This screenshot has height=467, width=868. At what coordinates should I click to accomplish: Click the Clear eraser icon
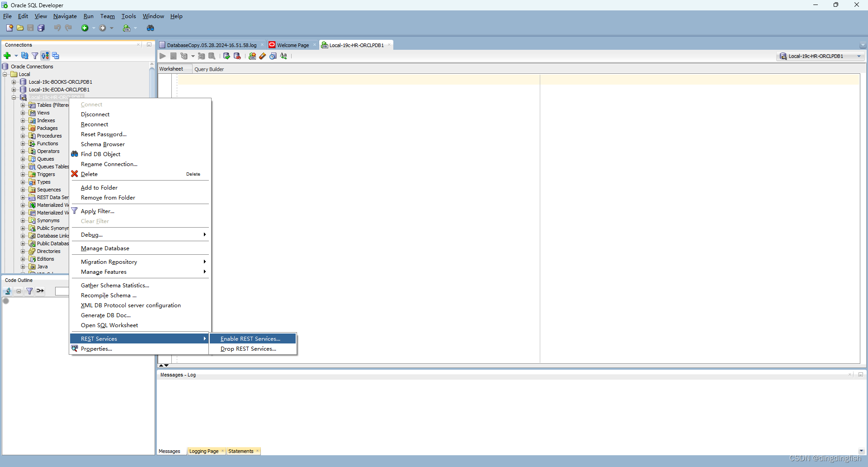(263, 56)
